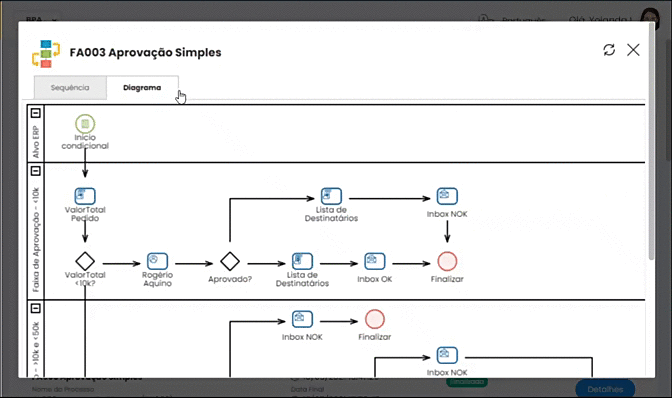Select the partly visible Inbox NOK node at the bottom
Screen dimensions: 672x398
tap(447, 356)
